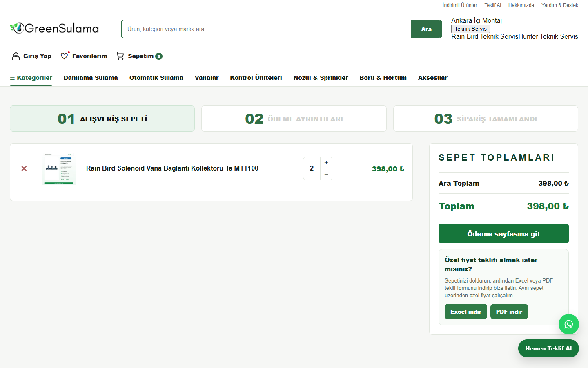Viewport: 588px width, 368px height.
Task: Open Otomatik Sulama category
Action: point(156,78)
